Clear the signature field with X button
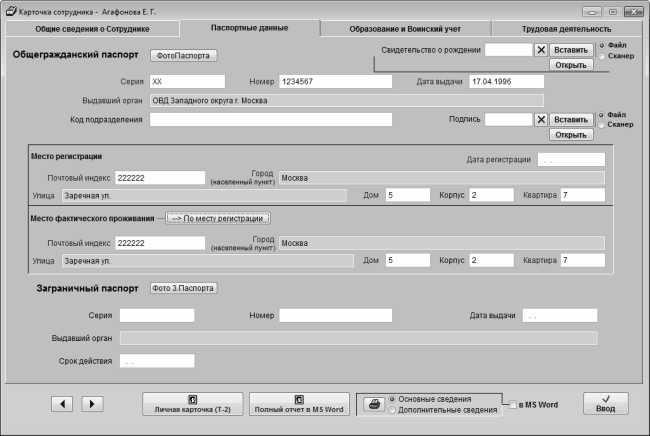Viewport: 650px width, 436px height. coord(541,120)
